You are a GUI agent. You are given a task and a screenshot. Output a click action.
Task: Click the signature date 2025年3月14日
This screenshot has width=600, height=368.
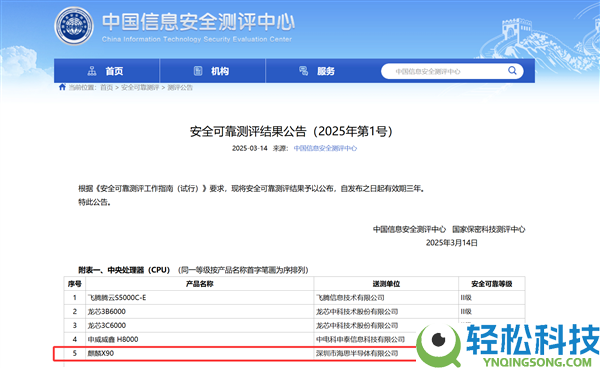click(452, 243)
